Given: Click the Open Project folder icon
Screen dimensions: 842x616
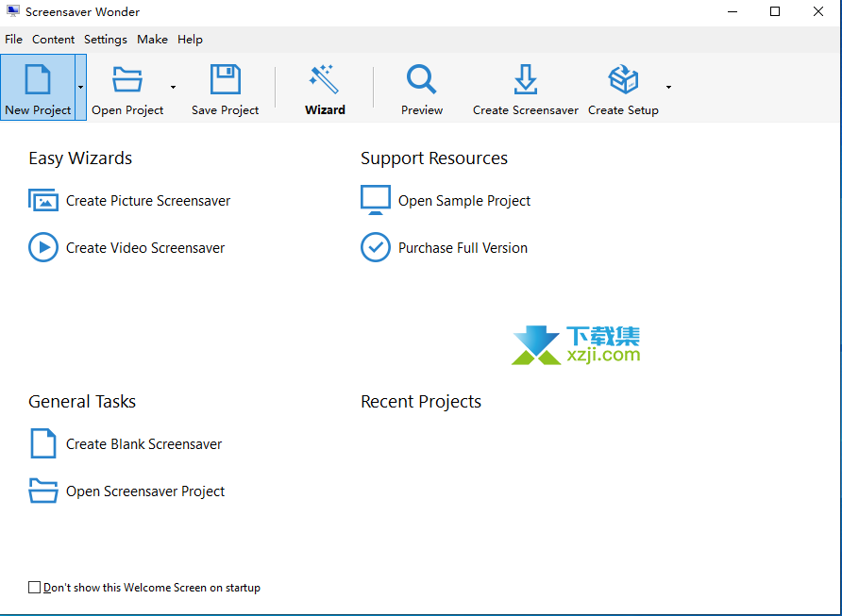Looking at the screenshot, I should point(127,79).
